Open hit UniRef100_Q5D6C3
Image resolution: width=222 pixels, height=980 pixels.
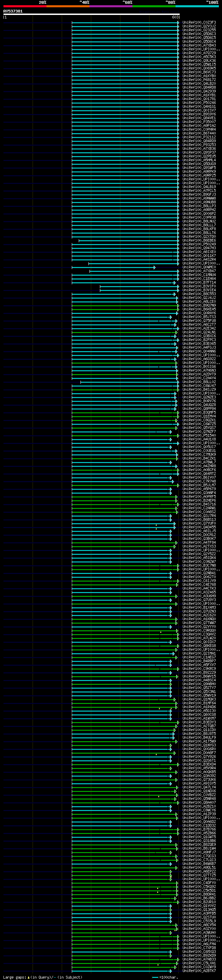click(199, 34)
